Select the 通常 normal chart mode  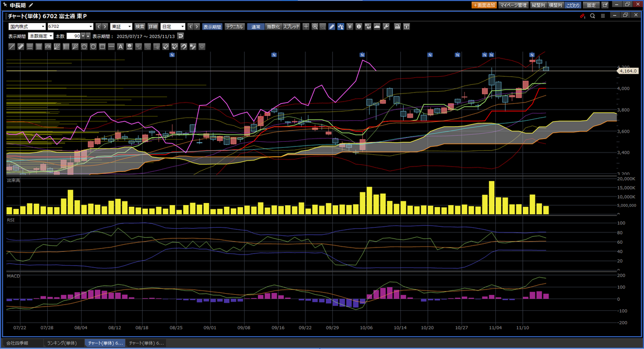pos(255,26)
